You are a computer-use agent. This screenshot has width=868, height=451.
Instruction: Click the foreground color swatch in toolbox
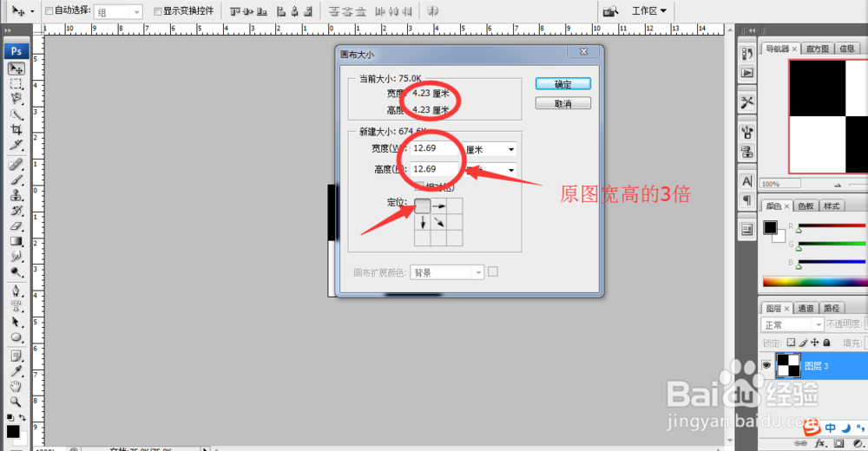point(13,432)
